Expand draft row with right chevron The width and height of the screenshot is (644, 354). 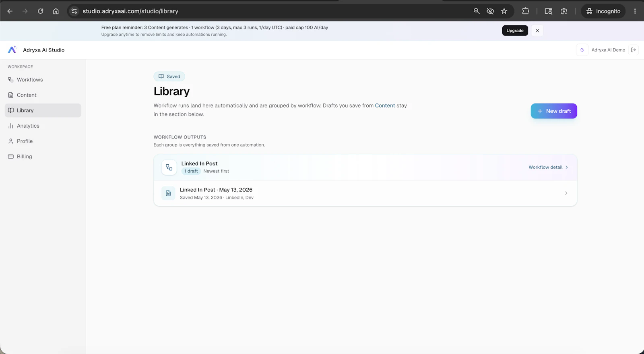(x=566, y=193)
